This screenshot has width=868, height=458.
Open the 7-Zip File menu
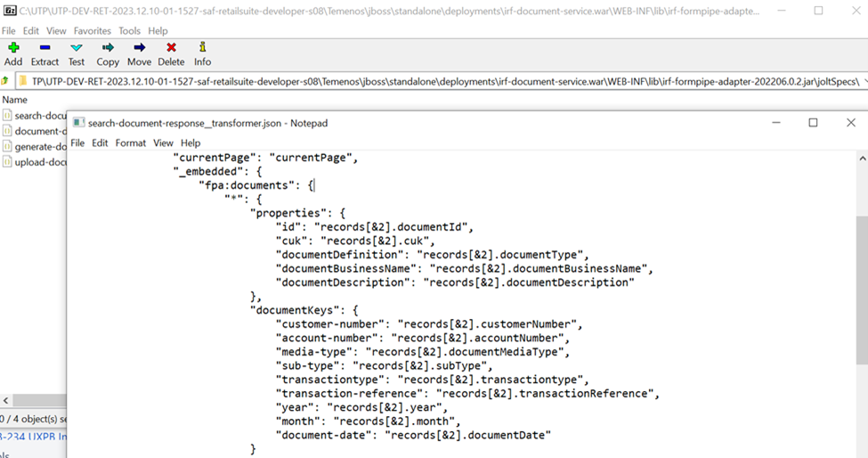[8, 31]
